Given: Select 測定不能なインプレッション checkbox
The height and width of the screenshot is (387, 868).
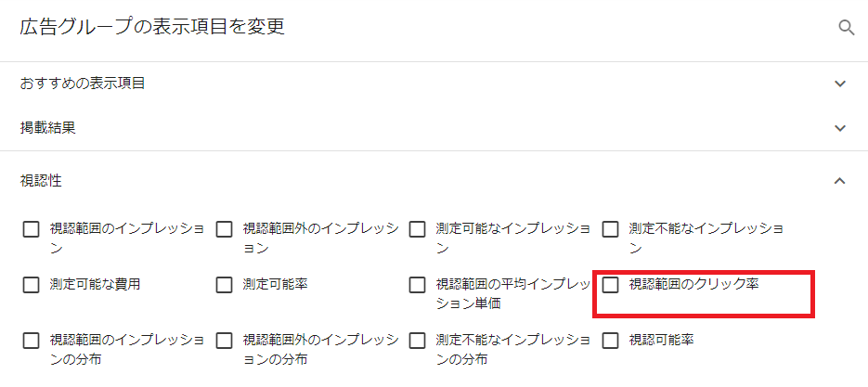Looking at the screenshot, I should click(610, 229).
